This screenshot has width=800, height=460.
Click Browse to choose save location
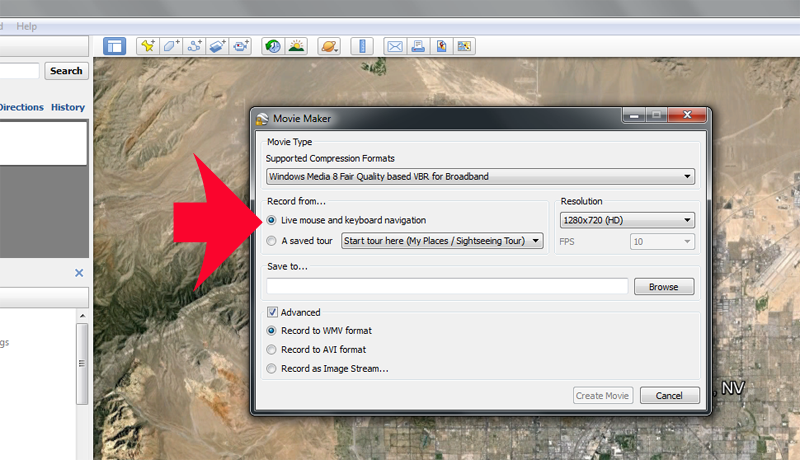[664, 287]
